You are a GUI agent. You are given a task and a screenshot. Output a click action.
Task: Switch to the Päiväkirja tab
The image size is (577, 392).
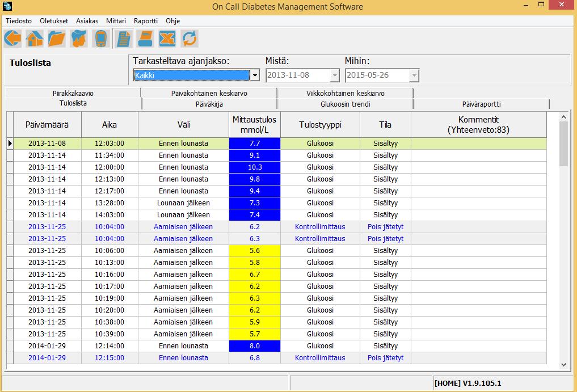[209, 104]
